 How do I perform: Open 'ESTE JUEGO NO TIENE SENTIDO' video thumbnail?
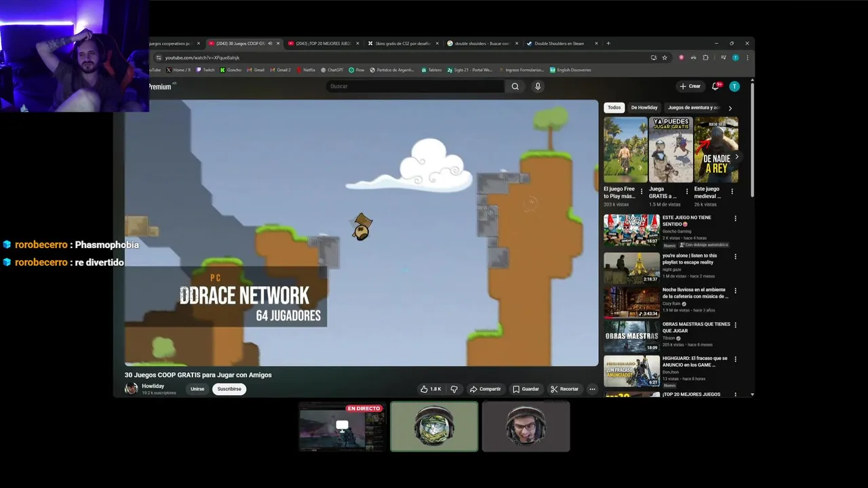[x=631, y=230]
